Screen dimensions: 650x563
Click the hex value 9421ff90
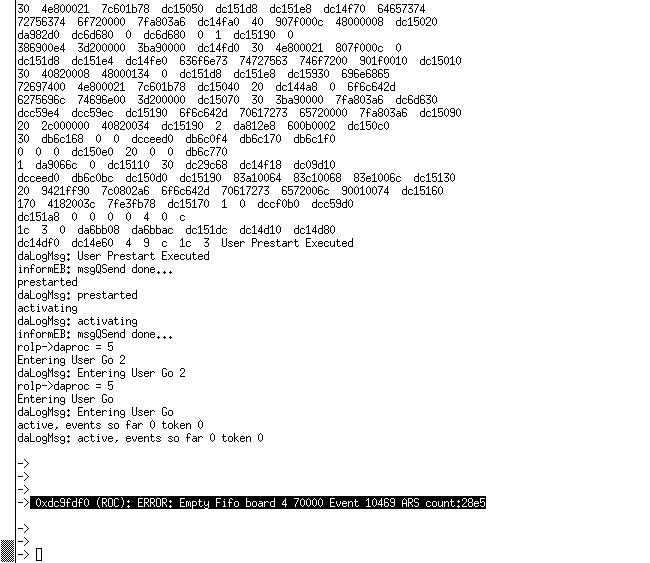[x=65, y=191]
